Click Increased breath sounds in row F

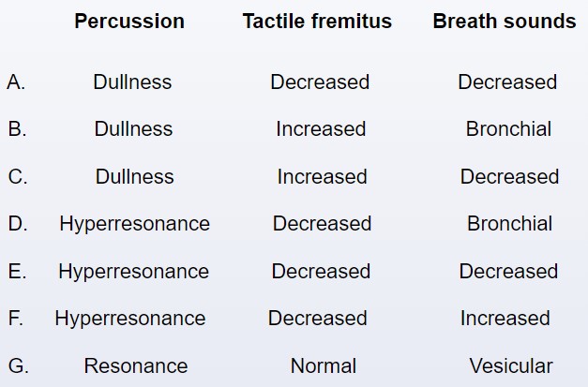[505, 318]
